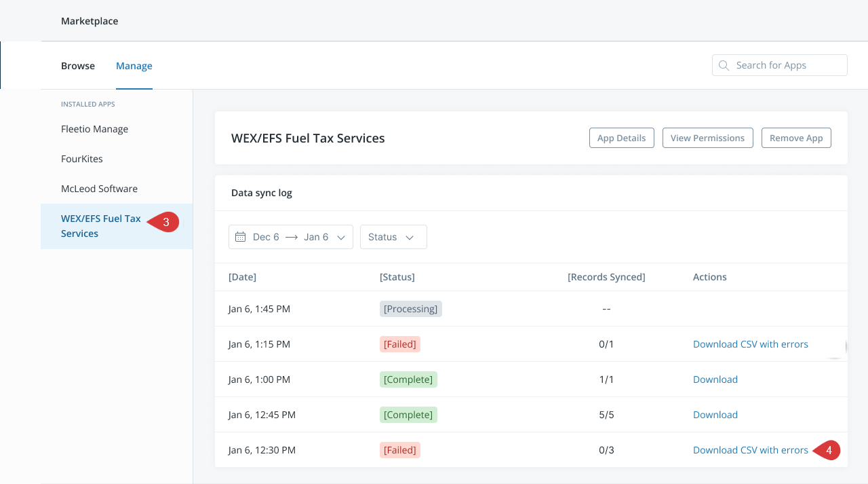Viewport: 868px width, 484px height.
Task: Click the [Complete] badge for 12:45 PM
Action: click(x=408, y=415)
